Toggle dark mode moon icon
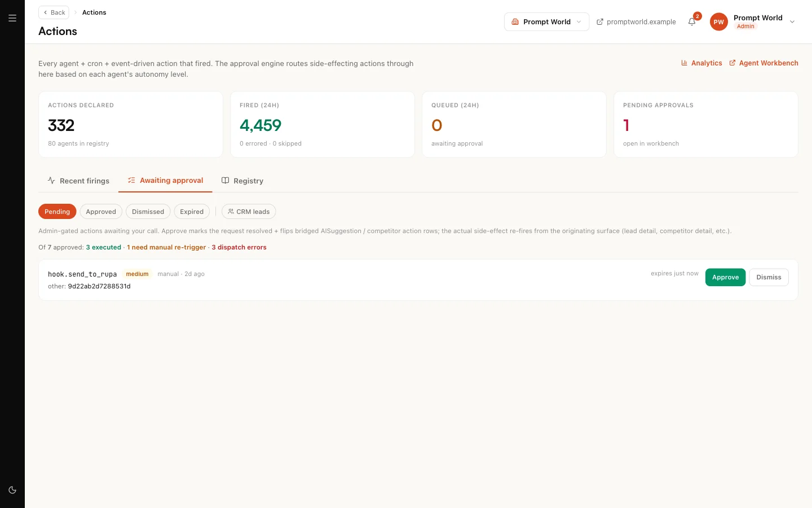812x508 pixels. (12, 490)
